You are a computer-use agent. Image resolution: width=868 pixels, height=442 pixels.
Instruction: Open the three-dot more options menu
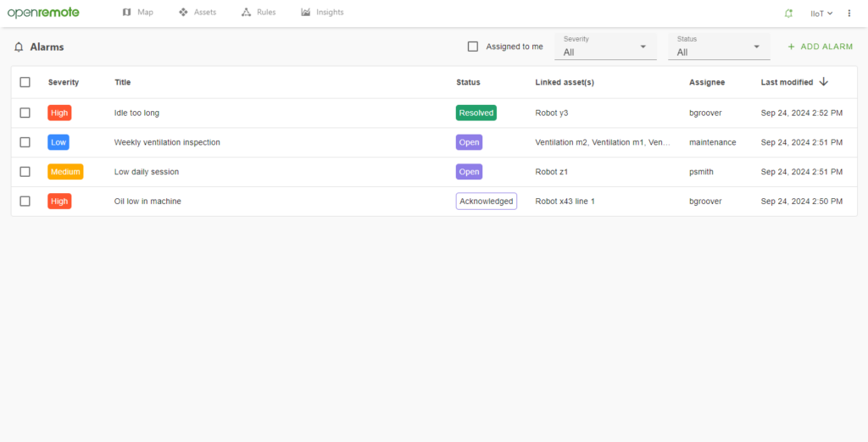coord(849,14)
